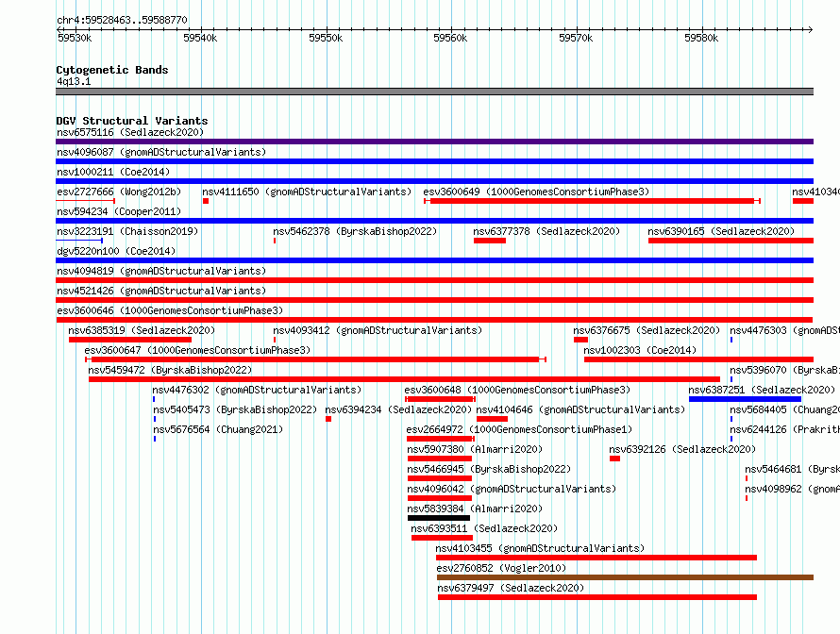Screen dimensions: 840x634
Task: Open the nsv5396070 variant label
Action: (785, 370)
